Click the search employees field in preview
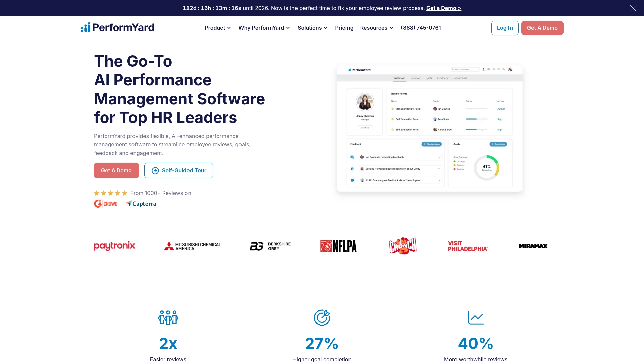Screen dimensions: 644x362 click(465, 69)
